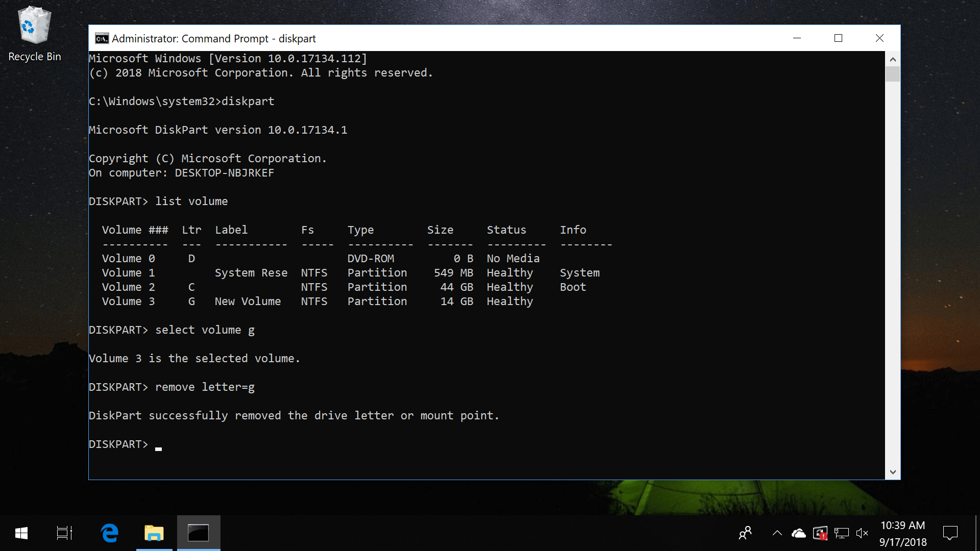Select the Command Prompt taskbar button
Viewport: 980px width, 551px height.
click(198, 533)
